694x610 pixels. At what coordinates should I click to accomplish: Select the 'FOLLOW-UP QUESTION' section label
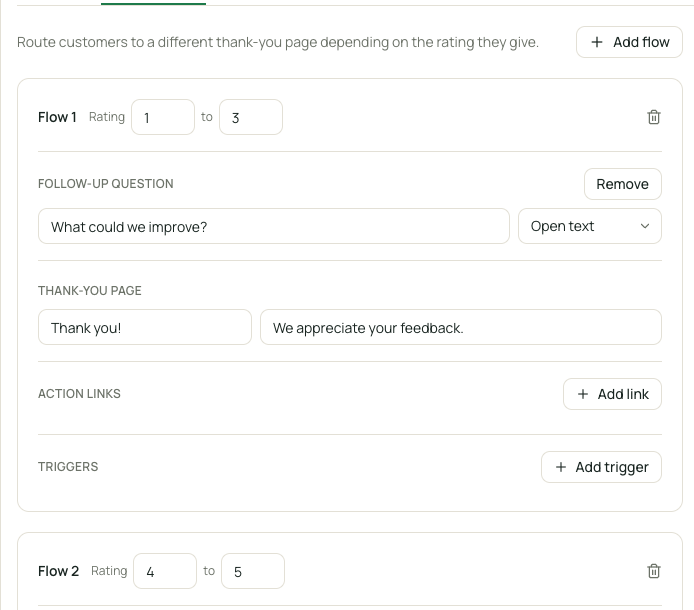[x=105, y=184]
